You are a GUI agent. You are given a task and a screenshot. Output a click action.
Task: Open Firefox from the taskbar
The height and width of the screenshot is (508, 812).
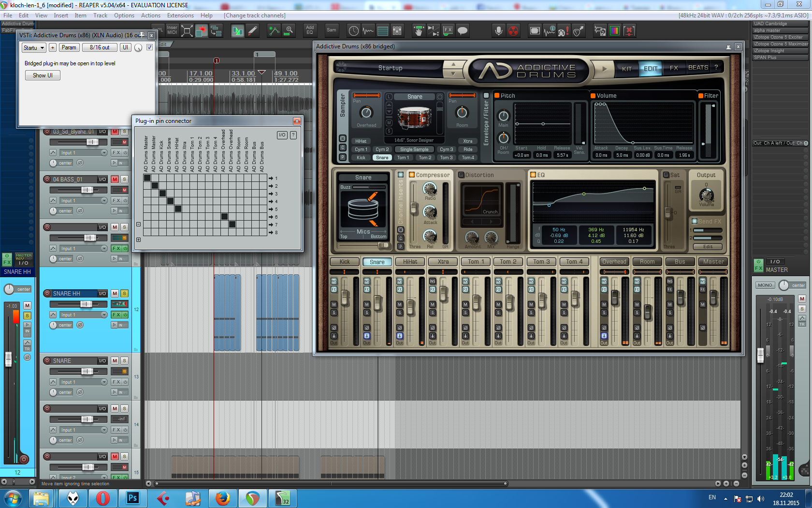pos(222,498)
